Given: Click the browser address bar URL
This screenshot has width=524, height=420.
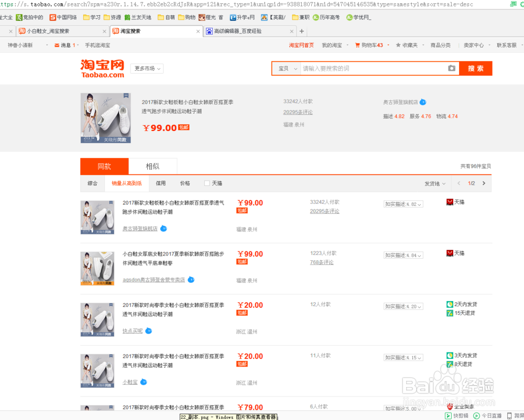Looking at the screenshot, I should tap(237, 4).
